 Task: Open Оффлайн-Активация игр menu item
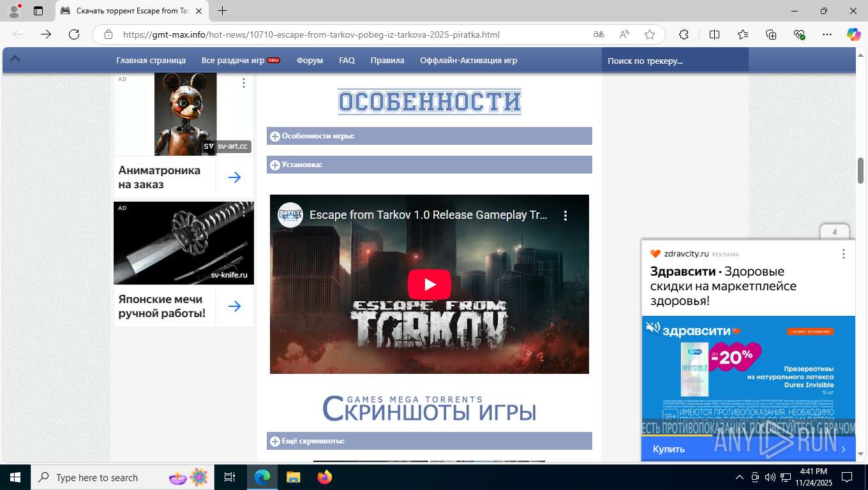click(468, 60)
